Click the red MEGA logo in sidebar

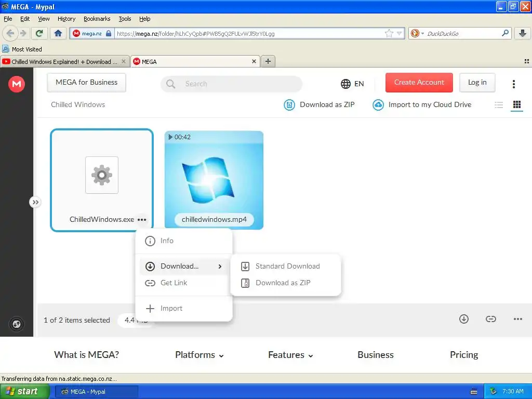(x=17, y=84)
